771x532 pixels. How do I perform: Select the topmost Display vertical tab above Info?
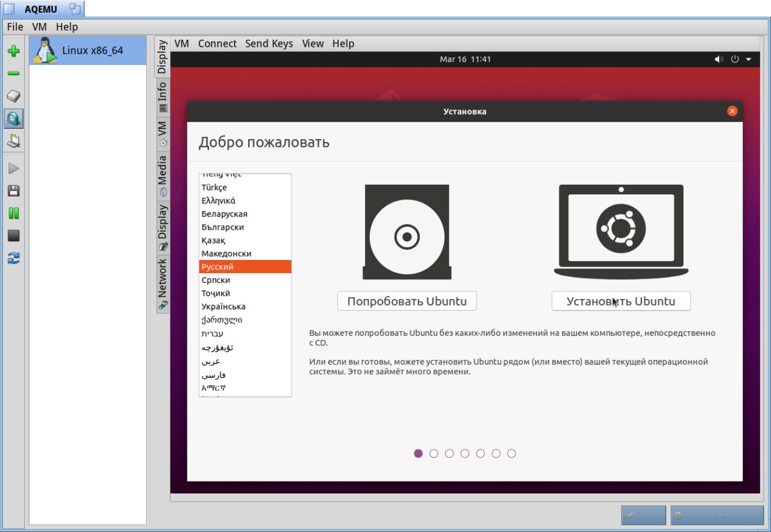click(x=161, y=57)
